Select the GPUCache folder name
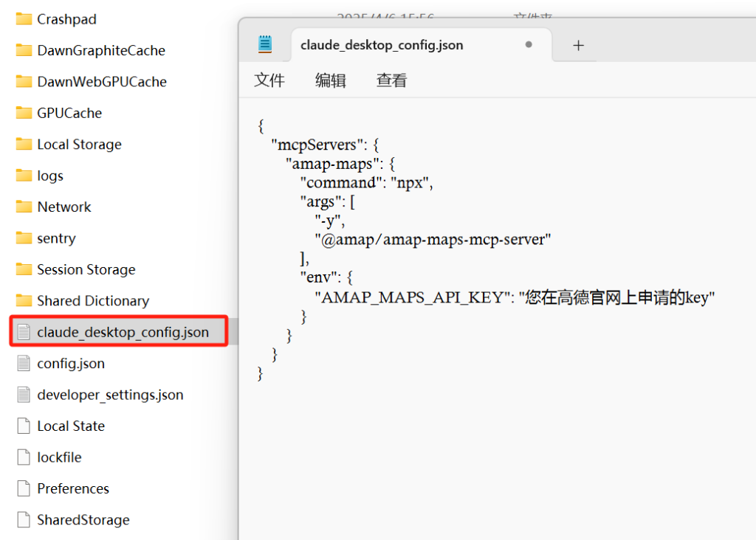This screenshot has width=756, height=540. (69, 113)
